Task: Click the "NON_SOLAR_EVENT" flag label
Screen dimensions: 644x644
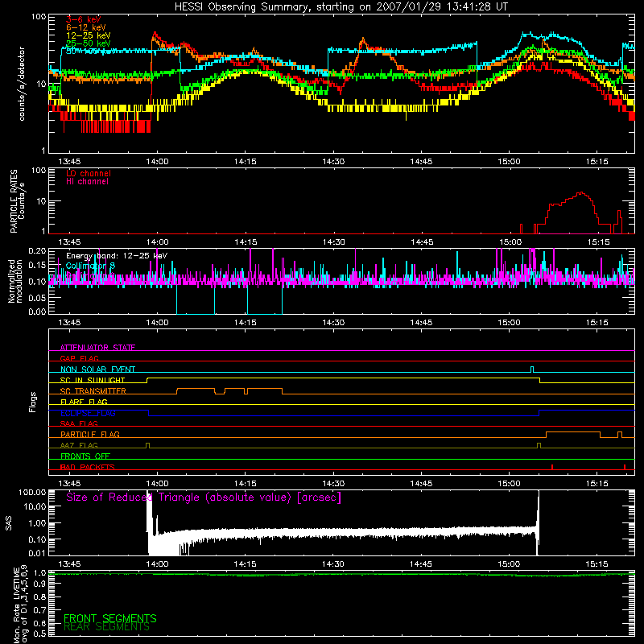Action: tap(97, 369)
